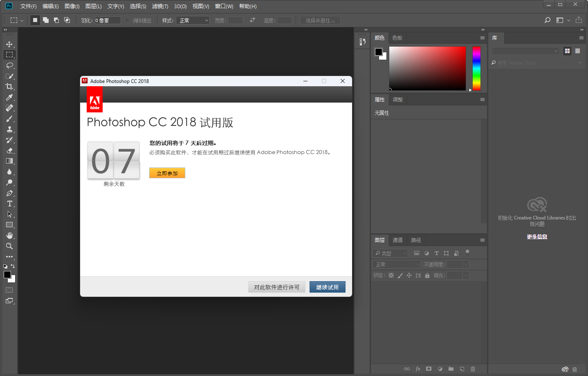Click the search icon in options bar
This screenshot has width=588, height=376.
[548, 20]
